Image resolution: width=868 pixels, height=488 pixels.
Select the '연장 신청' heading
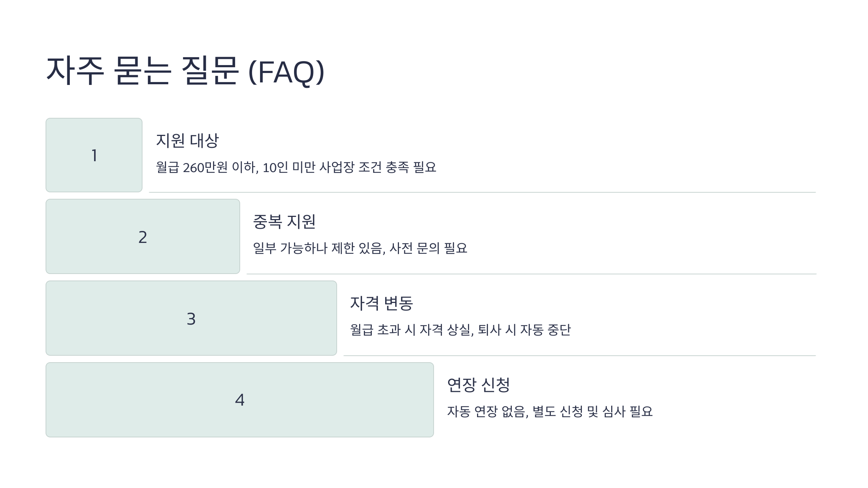point(478,385)
